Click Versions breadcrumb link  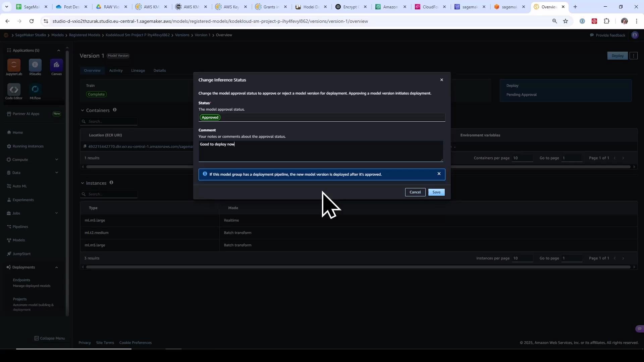coord(182,35)
